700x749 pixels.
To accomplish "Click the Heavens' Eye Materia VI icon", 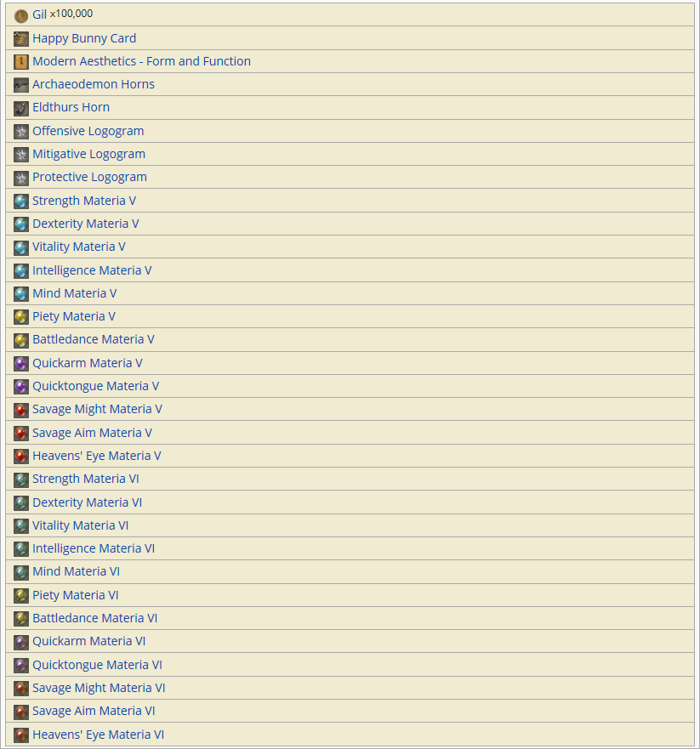I will click(21, 735).
